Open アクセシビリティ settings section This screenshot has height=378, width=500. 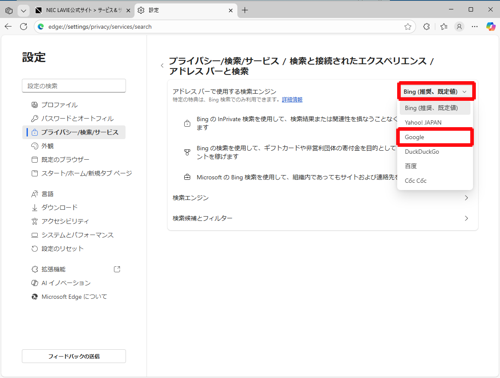pyautogui.click(x=74, y=221)
